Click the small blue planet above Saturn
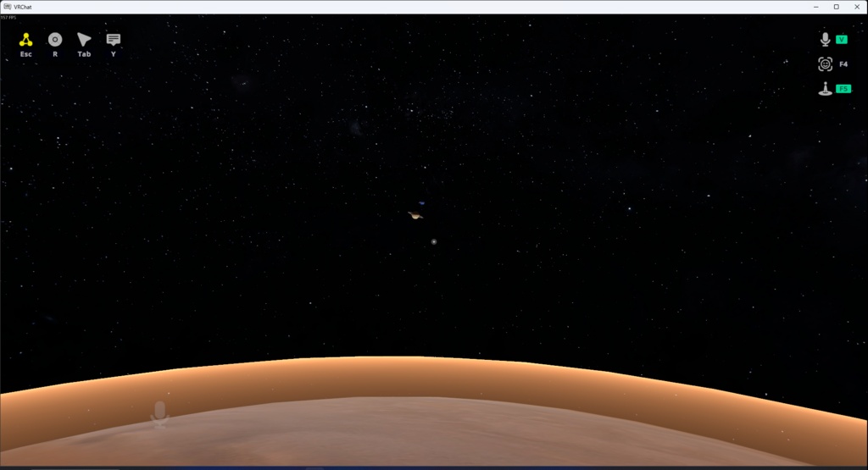 (x=422, y=203)
